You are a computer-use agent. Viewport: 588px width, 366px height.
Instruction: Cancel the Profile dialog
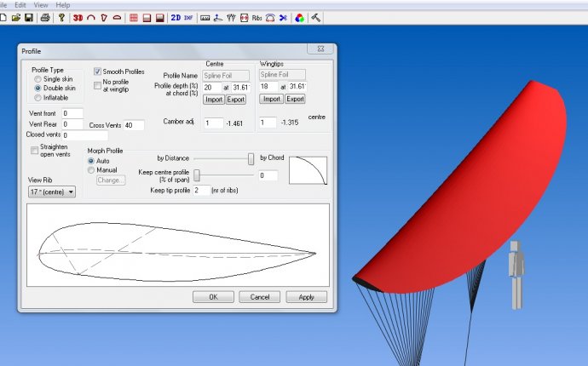tap(260, 297)
